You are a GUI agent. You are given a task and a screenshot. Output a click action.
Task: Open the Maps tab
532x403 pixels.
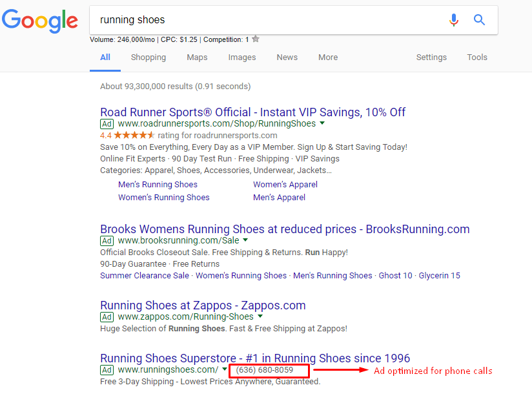197,57
